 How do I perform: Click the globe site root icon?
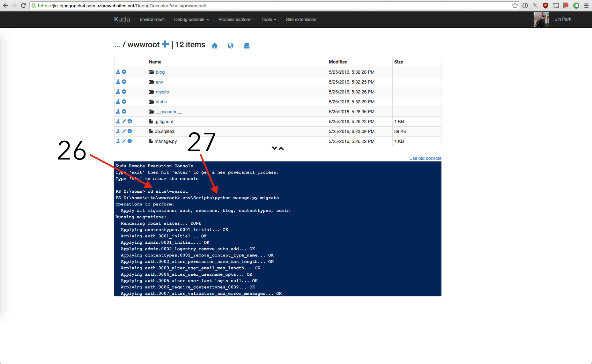point(230,46)
